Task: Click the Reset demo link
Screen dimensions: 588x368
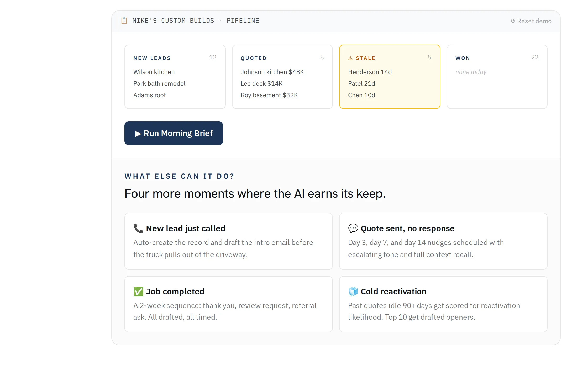Action: 531,21
